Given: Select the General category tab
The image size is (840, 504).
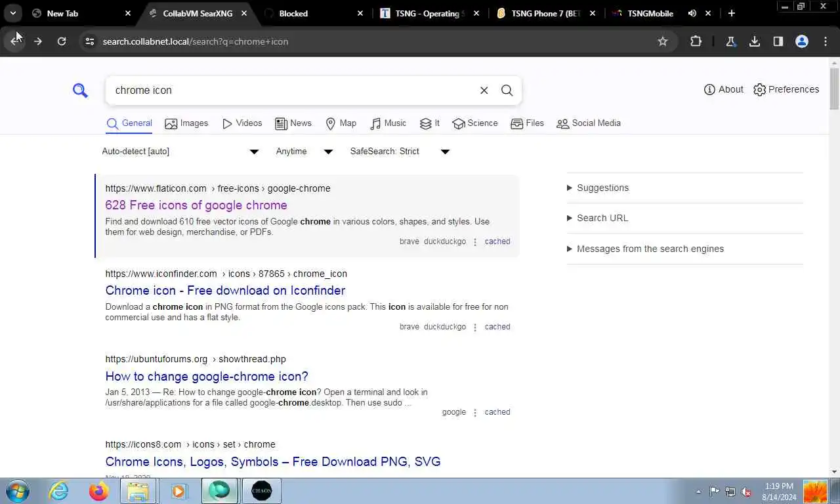Looking at the screenshot, I should click(129, 123).
